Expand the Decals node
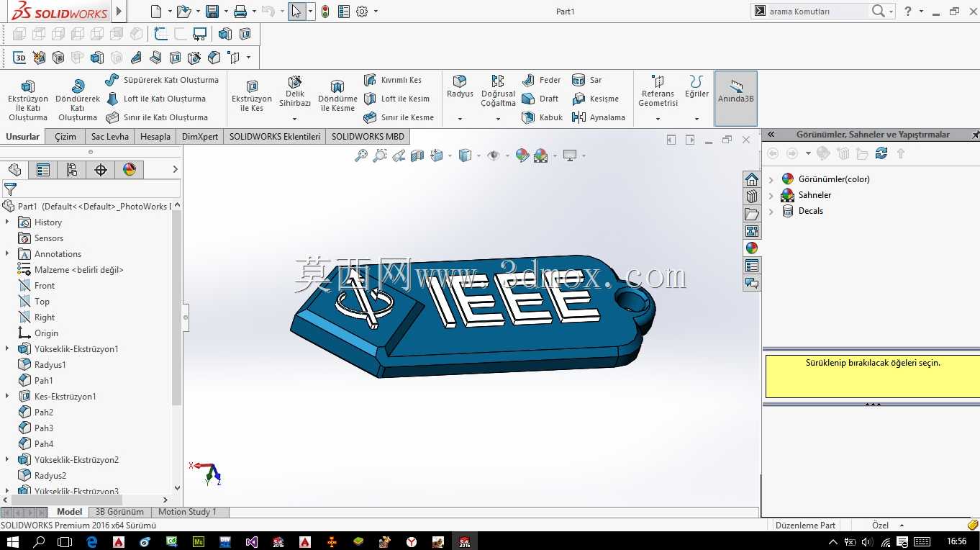Viewport: 980px width, 550px height. click(x=771, y=211)
